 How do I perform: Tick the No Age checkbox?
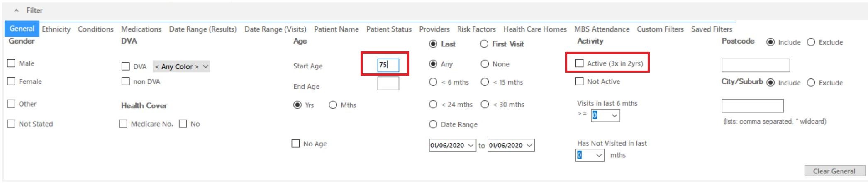[295, 144]
